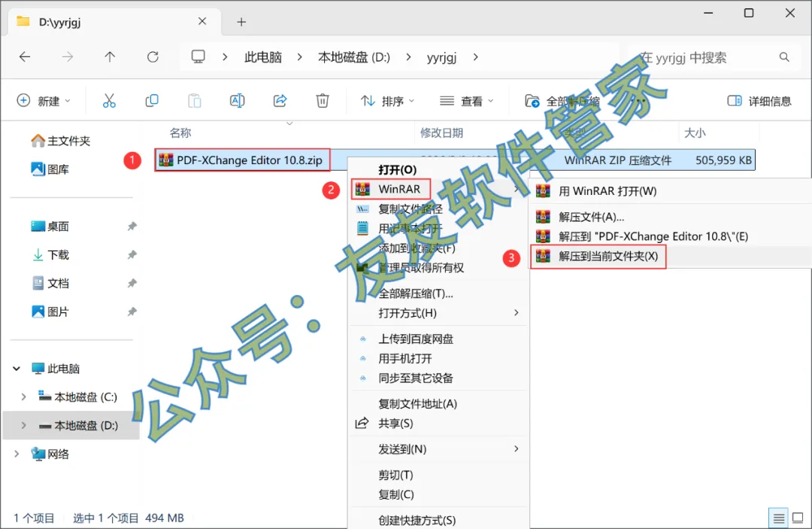The width and height of the screenshot is (812, 529).
Task: Expand the 网络 tree node
Action: pos(17,454)
